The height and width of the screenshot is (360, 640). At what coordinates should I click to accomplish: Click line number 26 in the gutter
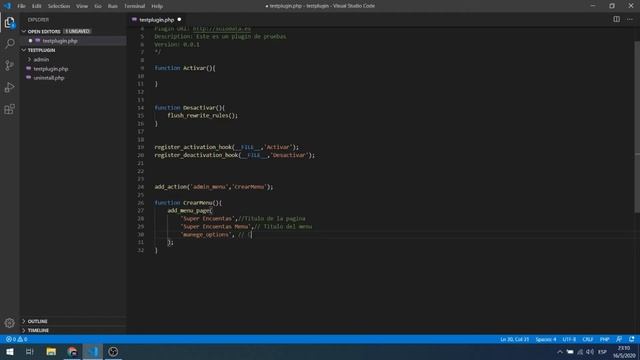click(140, 203)
